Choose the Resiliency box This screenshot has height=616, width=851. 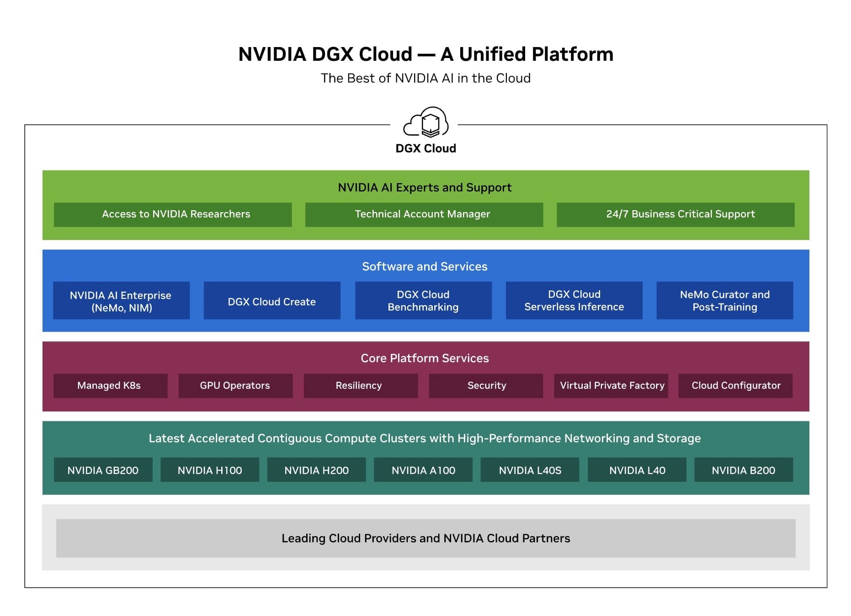click(361, 386)
